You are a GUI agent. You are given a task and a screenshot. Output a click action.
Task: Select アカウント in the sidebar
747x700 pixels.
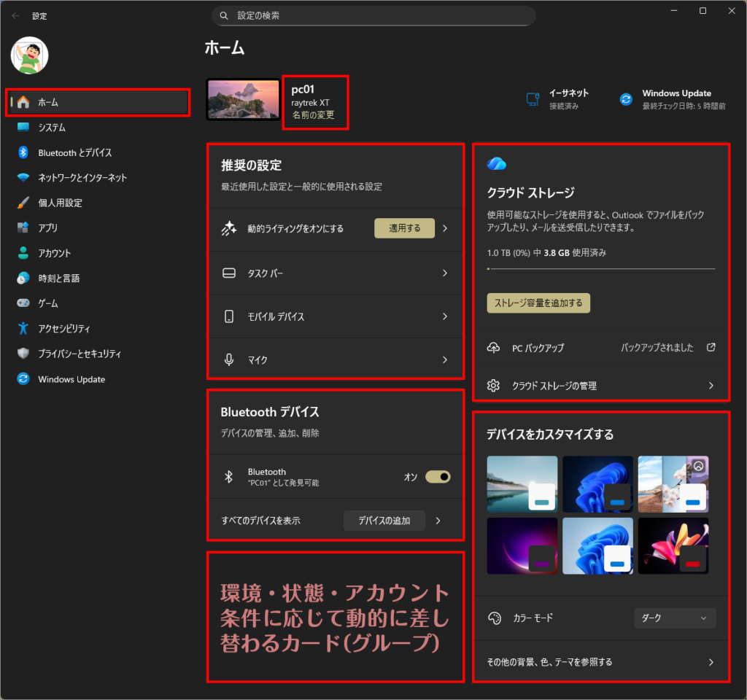pyautogui.click(x=55, y=253)
